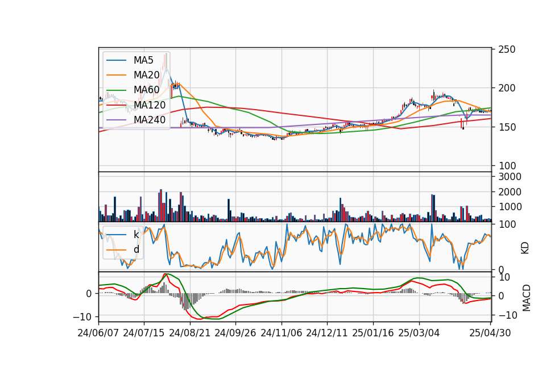The height and width of the screenshot is (392, 546).
Task: Click the 100 price axis label at price chart bottom
Action: coord(507,166)
